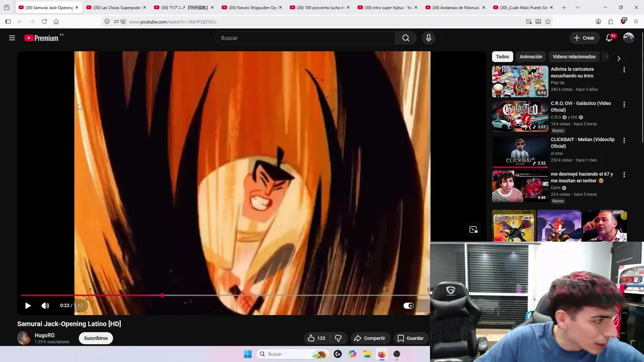The width and height of the screenshot is (644, 362).
Task: Open the account avatar menu
Action: [x=628, y=38]
